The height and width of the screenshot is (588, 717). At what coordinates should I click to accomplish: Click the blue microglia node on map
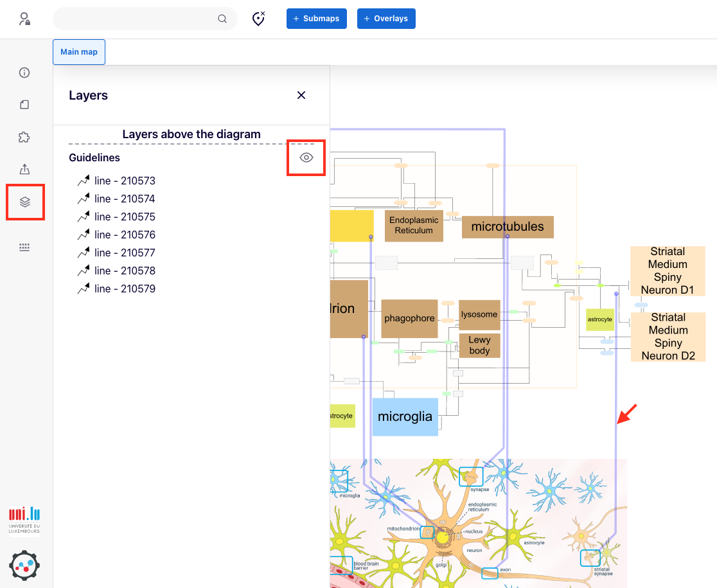(405, 417)
